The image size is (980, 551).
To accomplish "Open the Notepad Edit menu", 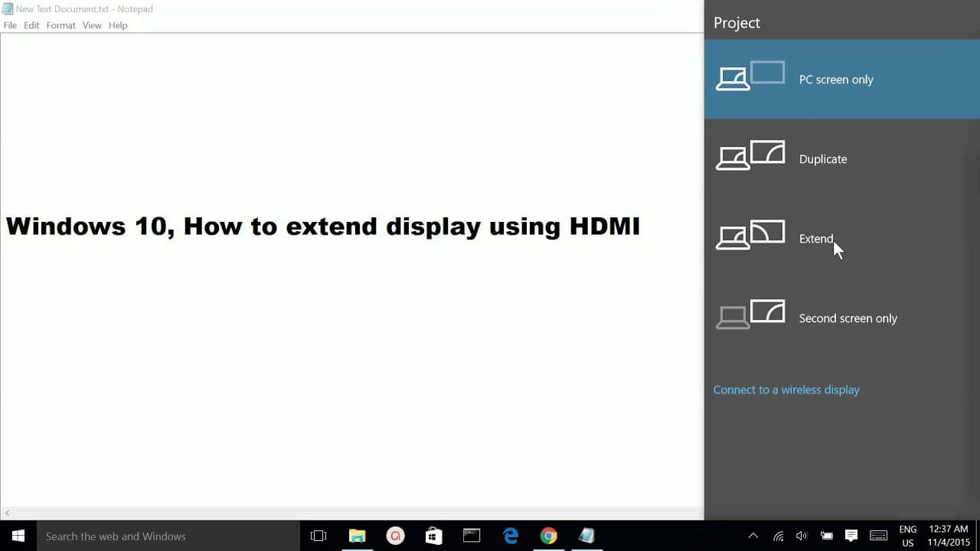I will 31,25.
